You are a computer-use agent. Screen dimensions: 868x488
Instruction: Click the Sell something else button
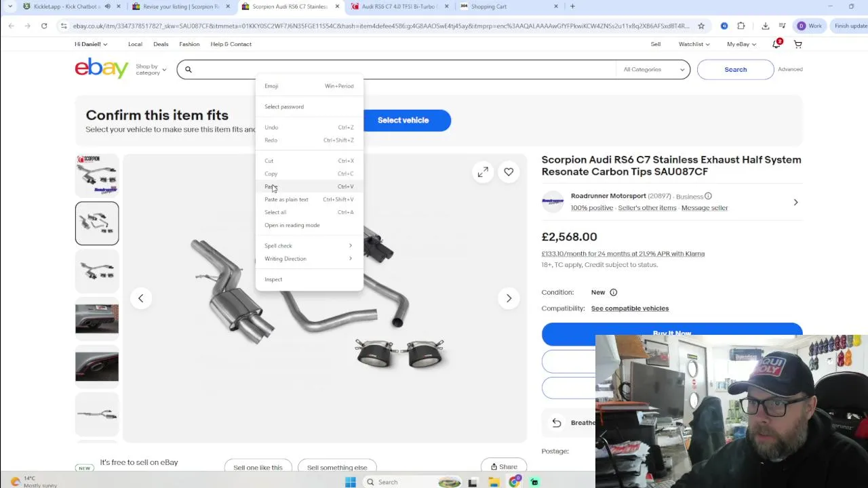point(337,467)
